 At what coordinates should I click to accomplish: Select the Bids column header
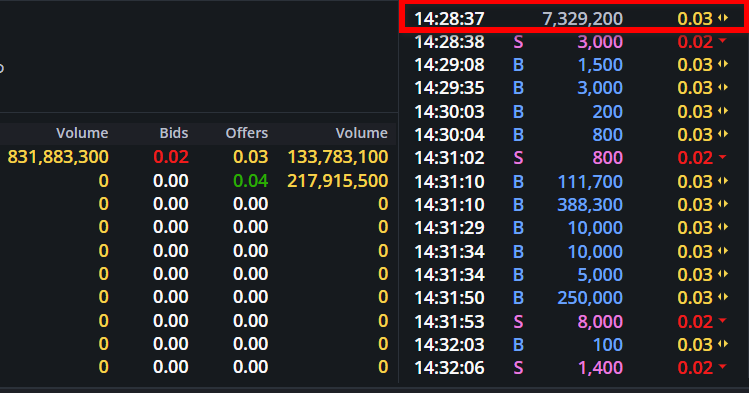click(174, 133)
